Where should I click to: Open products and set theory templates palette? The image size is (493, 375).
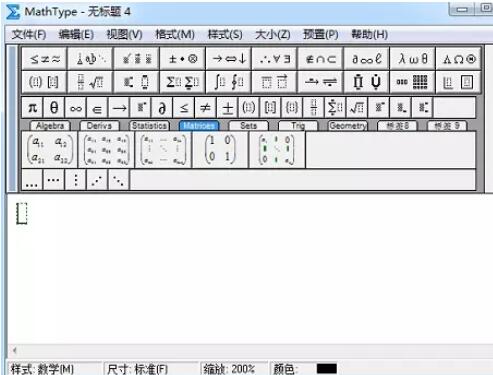pyautogui.click(x=367, y=82)
